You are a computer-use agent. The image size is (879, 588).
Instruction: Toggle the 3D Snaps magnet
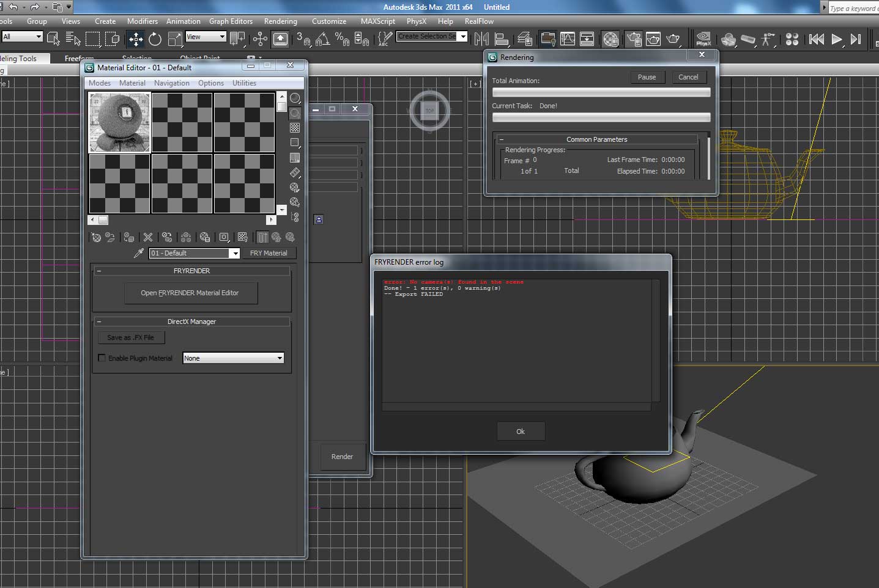[x=303, y=39]
